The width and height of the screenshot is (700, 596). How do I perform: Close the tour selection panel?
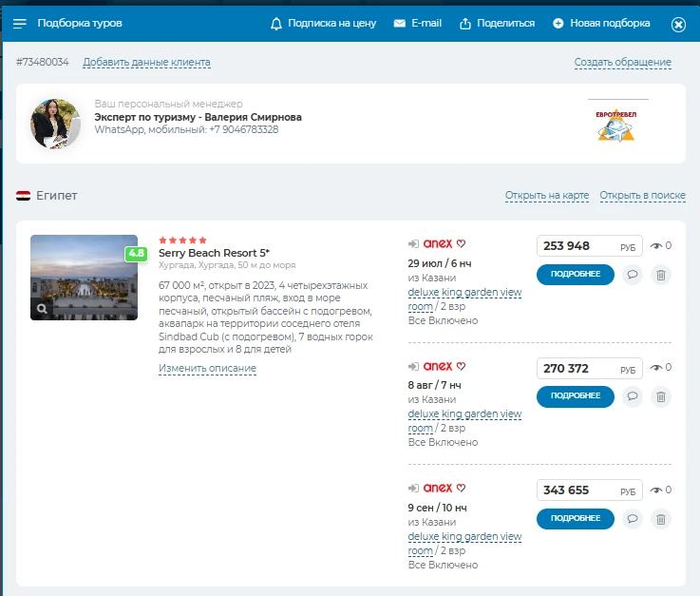[678, 24]
